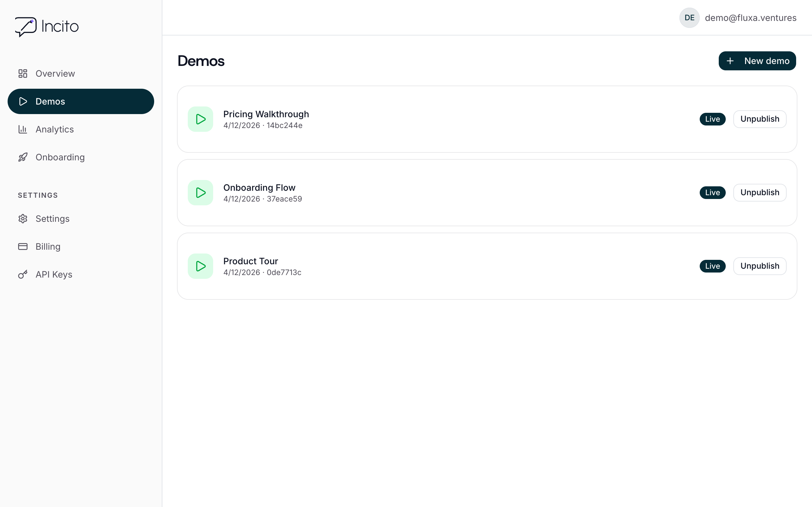The width and height of the screenshot is (812, 507).
Task: Unpublish the Product Tour demo
Action: coord(760,266)
